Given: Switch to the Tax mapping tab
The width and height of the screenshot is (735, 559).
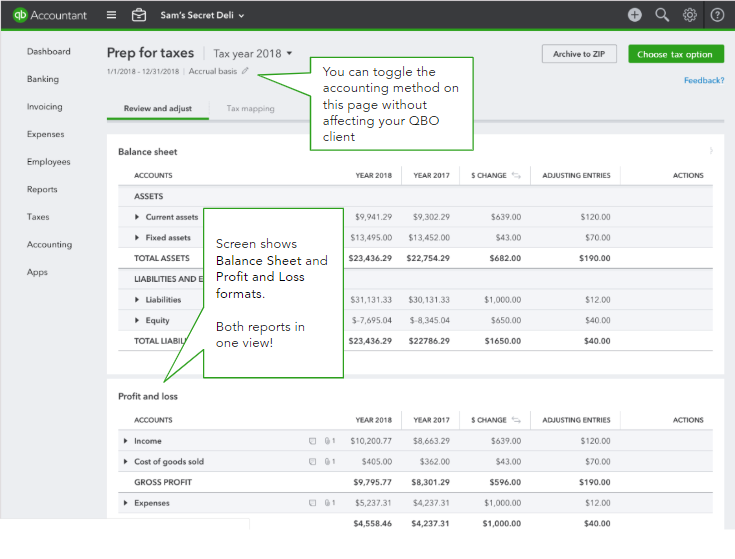Looking at the screenshot, I should (250, 109).
